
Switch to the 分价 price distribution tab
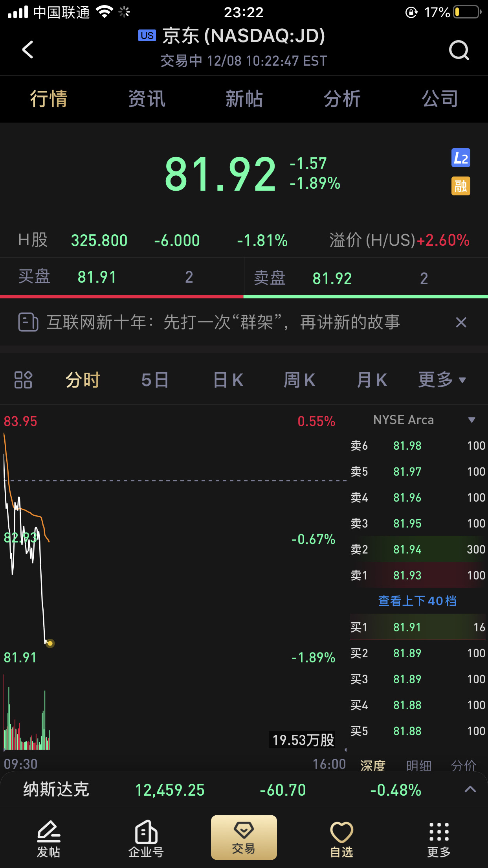[464, 765]
